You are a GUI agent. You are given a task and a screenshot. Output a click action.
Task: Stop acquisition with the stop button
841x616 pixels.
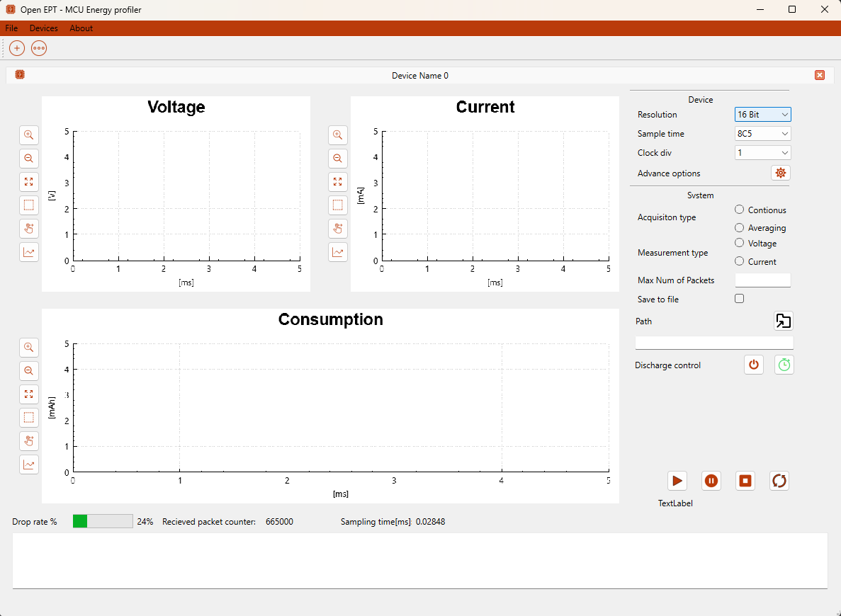(x=745, y=481)
